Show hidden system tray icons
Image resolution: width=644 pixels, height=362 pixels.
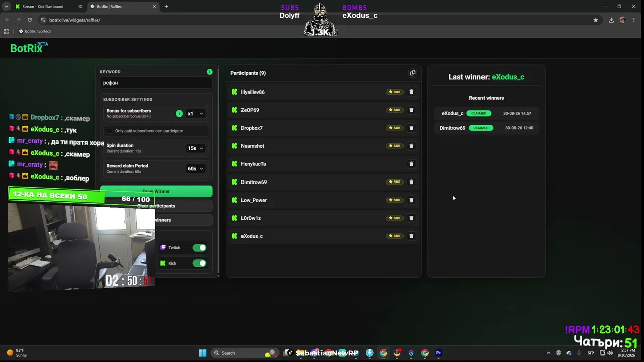(x=548, y=353)
